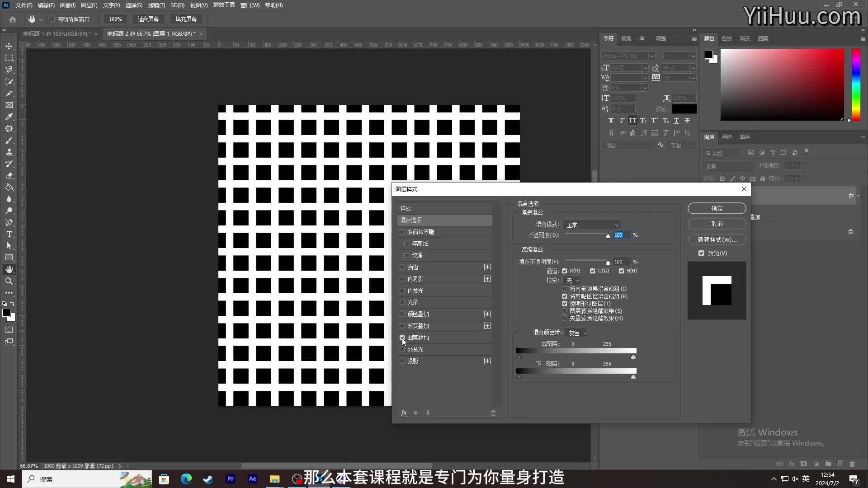Screen dimensions: 868x488
Task: Select the Move tool
Action: coord(9,46)
